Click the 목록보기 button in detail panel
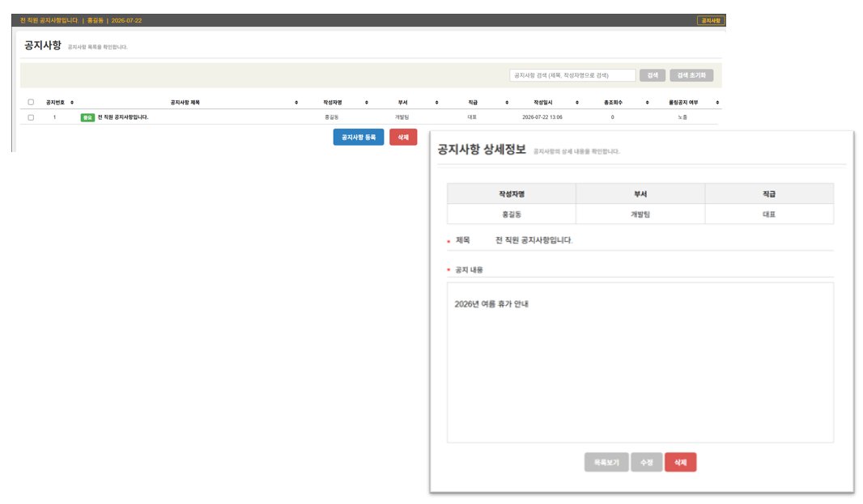This screenshot has height=504, width=863. point(606,462)
